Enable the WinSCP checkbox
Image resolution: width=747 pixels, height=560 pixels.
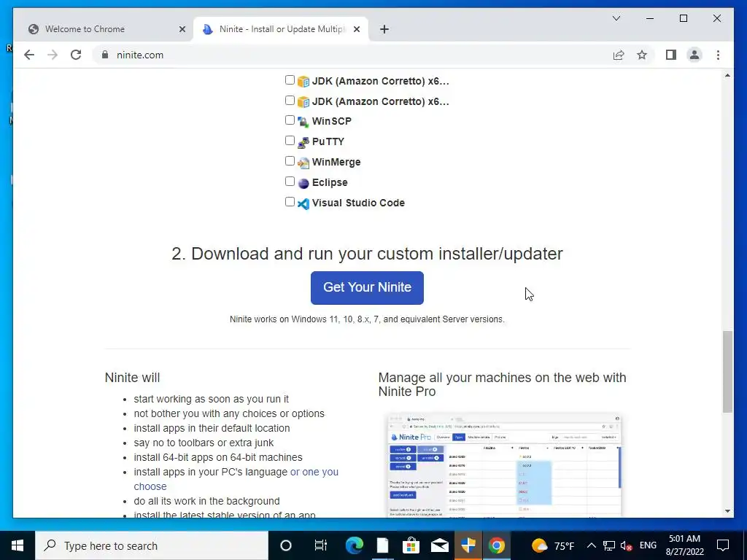point(290,120)
